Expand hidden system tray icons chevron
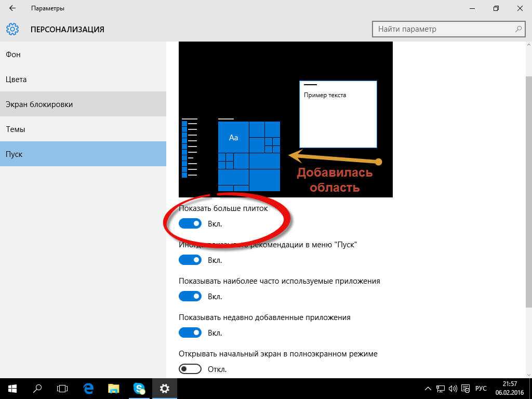The width and height of the screenshot is (532, 399). (x=428, y=388)
